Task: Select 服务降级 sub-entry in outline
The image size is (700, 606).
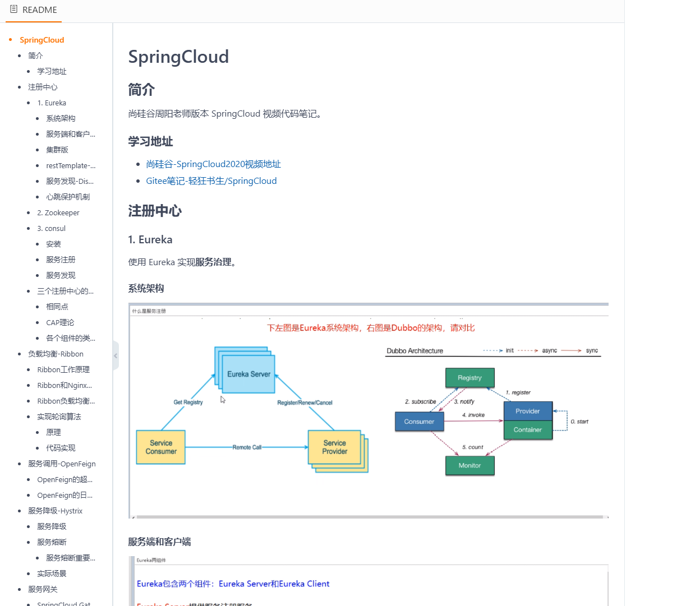Action: (52, 526)
